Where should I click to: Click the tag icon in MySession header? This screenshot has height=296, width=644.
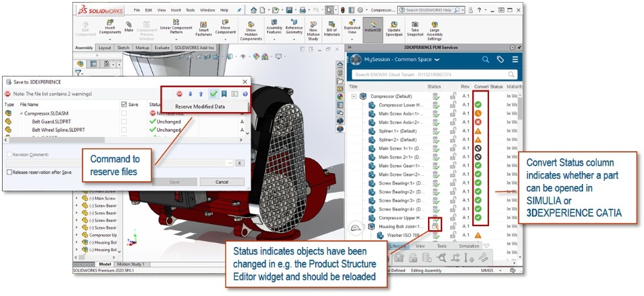point(500,60)
